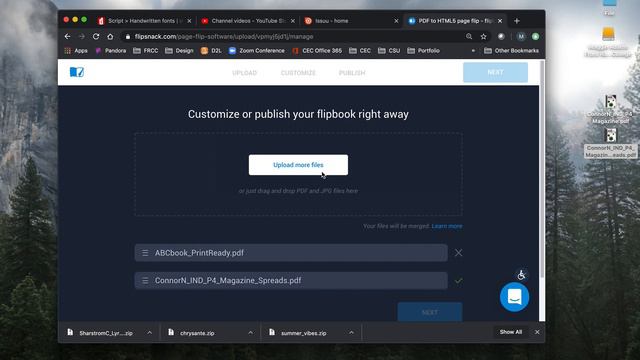Image resolution: width=640 pixels, height=360 pixels.
Task: Click the page vertical scrollbar
Action: coord(542,169)
